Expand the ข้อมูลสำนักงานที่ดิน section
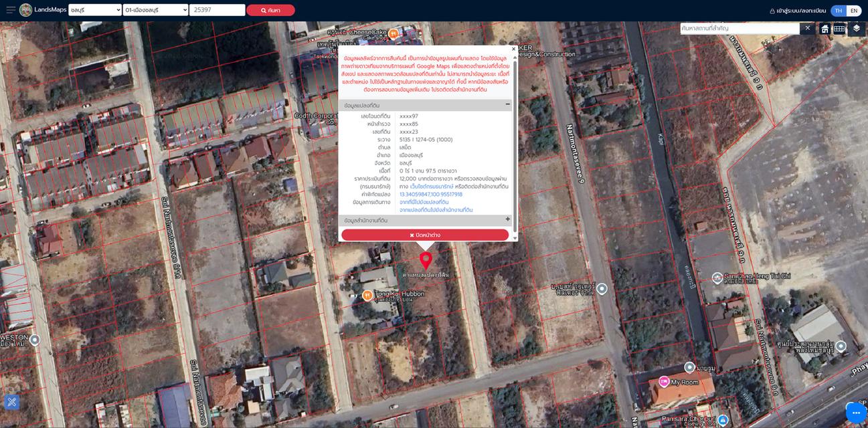The height and width of the screenshot is (428, 868). [507, 219]
